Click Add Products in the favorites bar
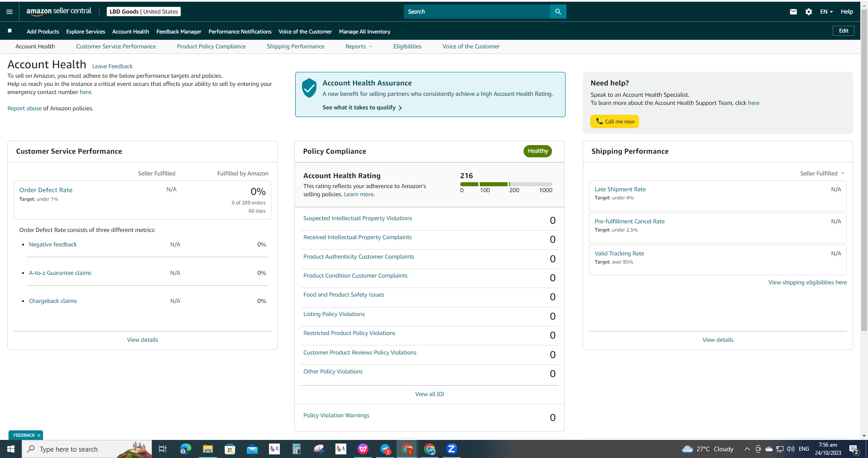Screen dimensions: 868x458 click(43, 32)
